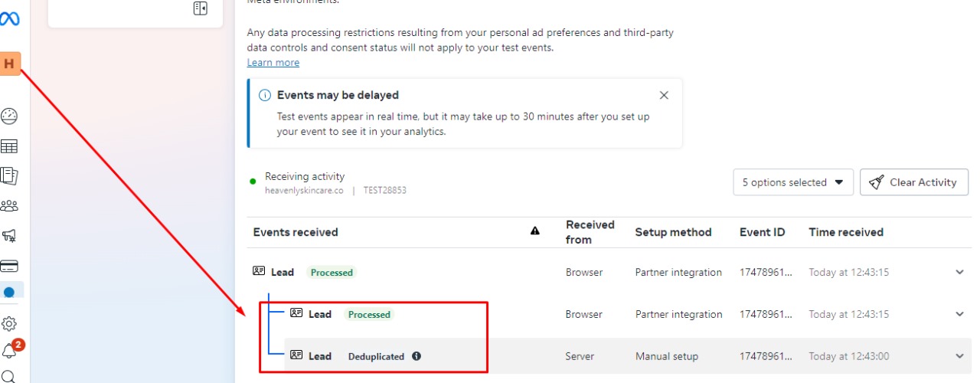
Task: Open the table grid icon in sidebar
Action: tap(9, 146)
